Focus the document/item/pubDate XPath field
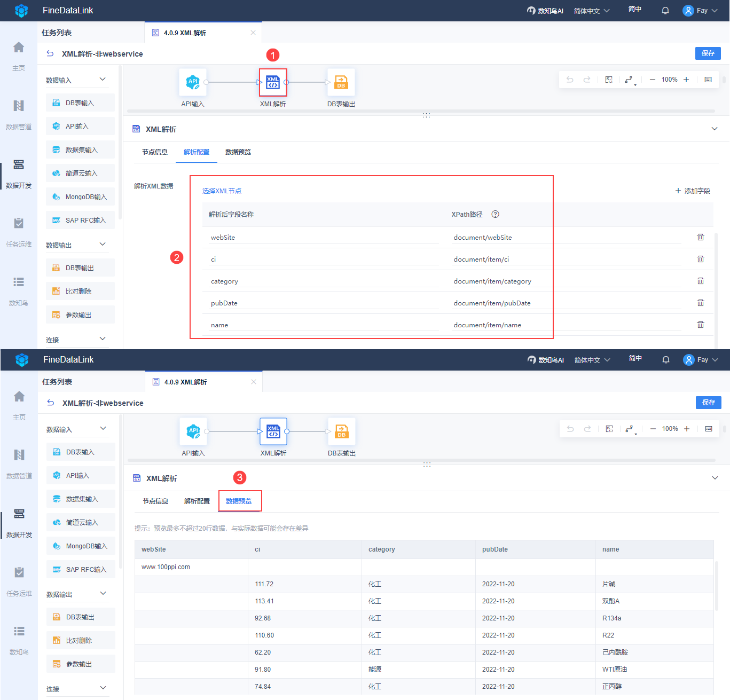The width and height of the screenshot is (730, 700). tap(566, 303)
